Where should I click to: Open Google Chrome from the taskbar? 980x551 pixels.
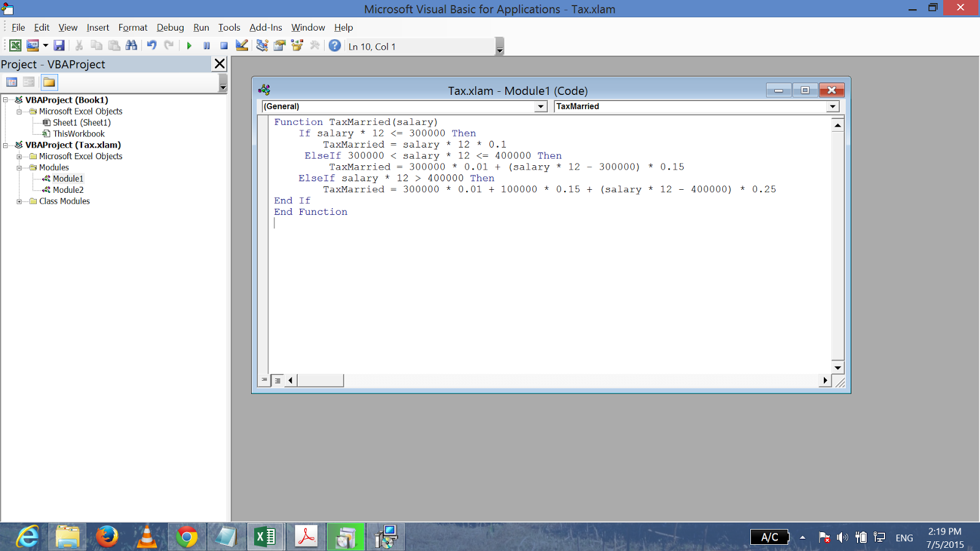[187, 538]
